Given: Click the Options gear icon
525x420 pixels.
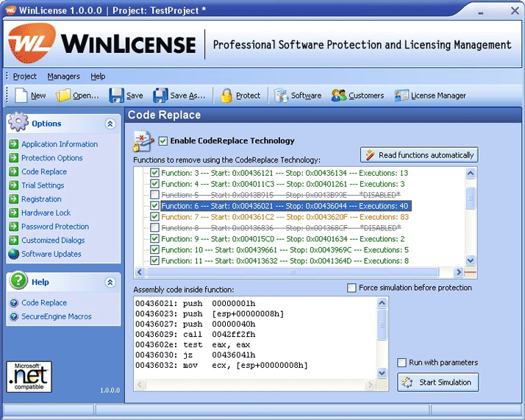Looking at the screenshot, I should coord(18,121).
